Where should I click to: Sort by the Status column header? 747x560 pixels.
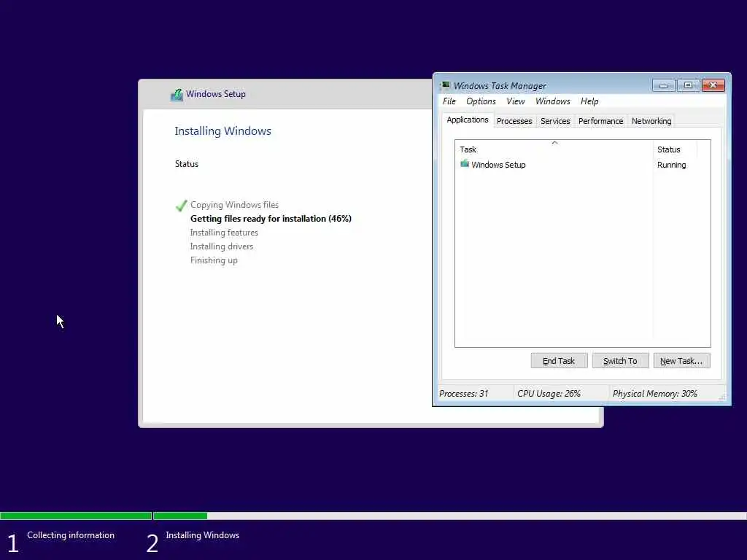[x=675, y=149]
